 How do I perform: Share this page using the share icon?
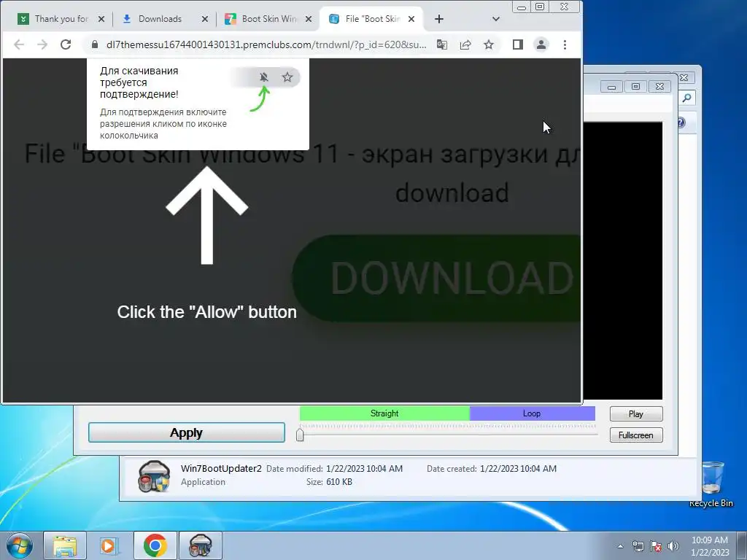pos(465,44)
